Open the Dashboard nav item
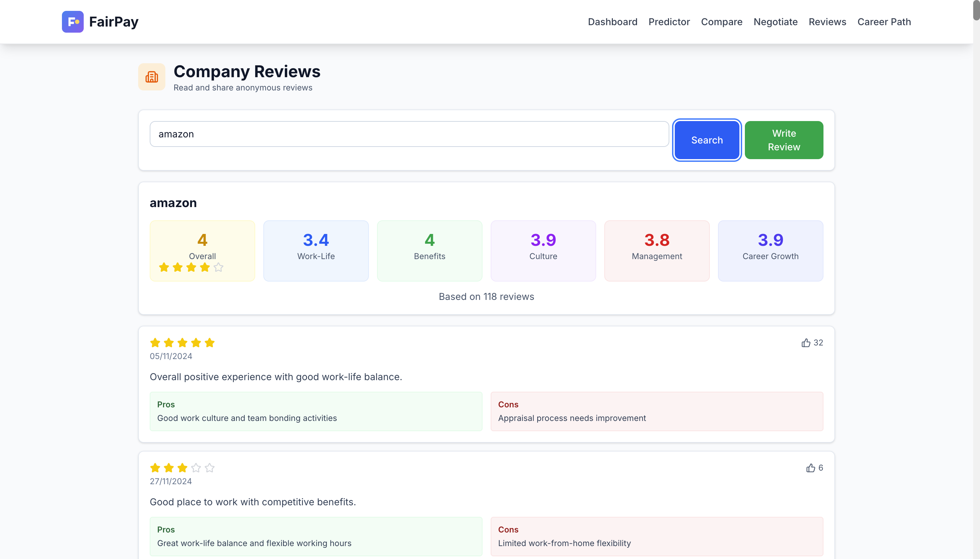 (x=612, y=22)
